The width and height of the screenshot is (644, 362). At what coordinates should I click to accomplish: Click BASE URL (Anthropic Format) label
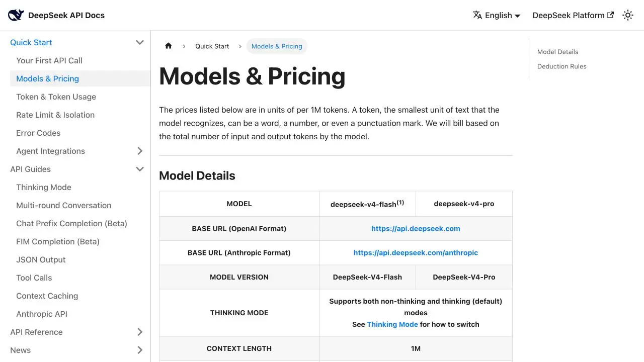(x=239, y=252)
